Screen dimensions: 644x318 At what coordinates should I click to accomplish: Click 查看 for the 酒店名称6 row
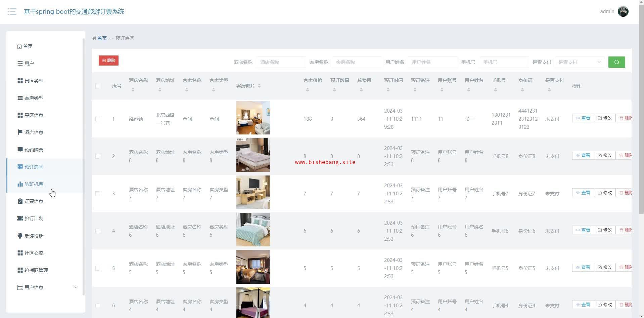pos(583,230)
